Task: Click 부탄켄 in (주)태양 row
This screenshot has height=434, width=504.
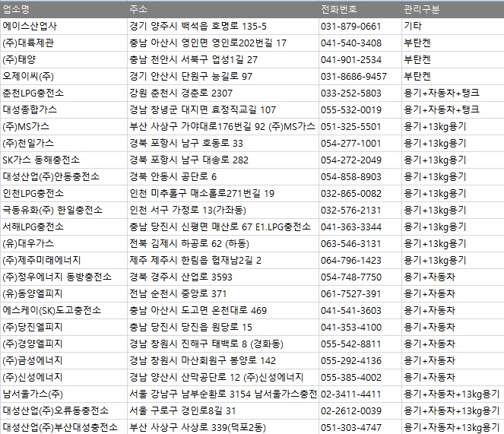Action: 417,60
